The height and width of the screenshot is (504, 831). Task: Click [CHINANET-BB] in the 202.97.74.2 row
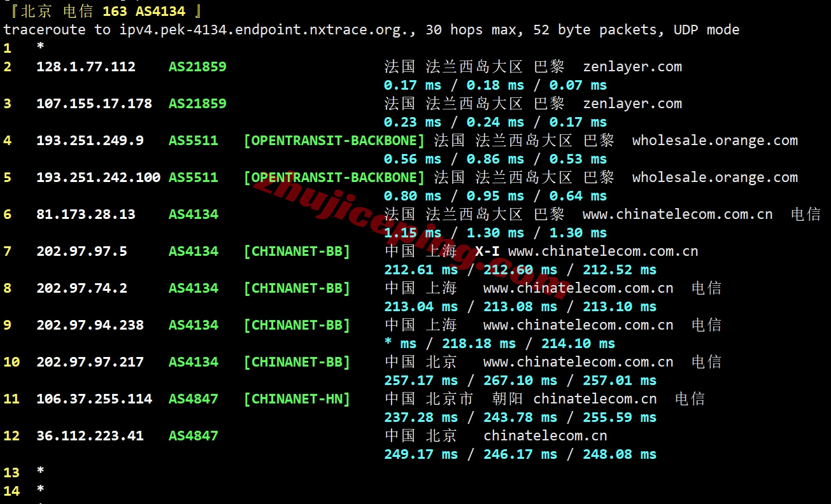click(297, 288)
